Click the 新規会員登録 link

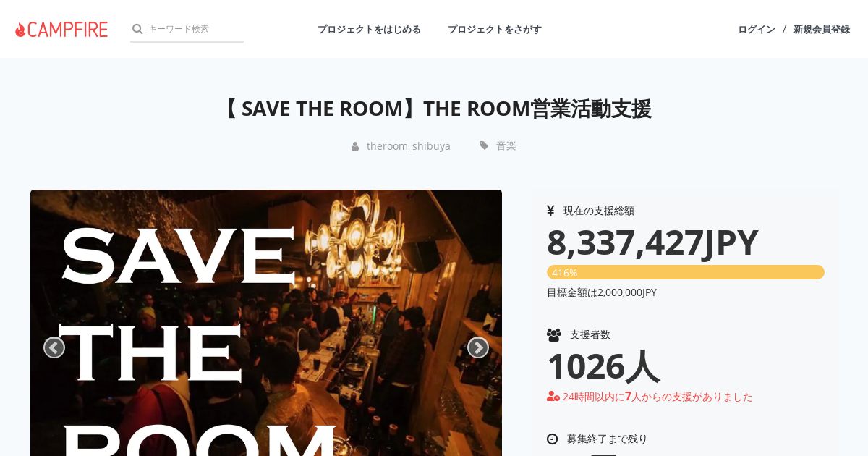point(822,29)
